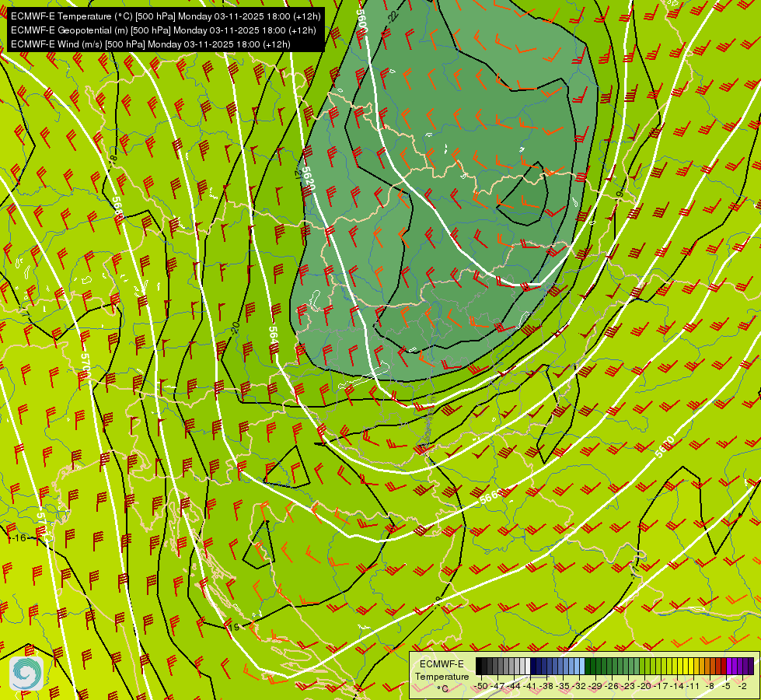Click the -17 legend tick label
761x700 pixels.
point(661,686)
